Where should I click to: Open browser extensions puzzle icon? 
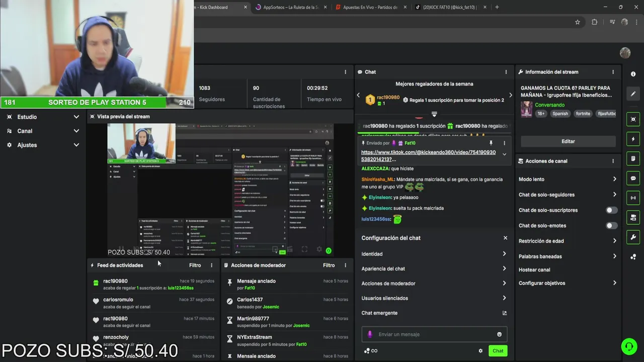[x=594, y=22]
